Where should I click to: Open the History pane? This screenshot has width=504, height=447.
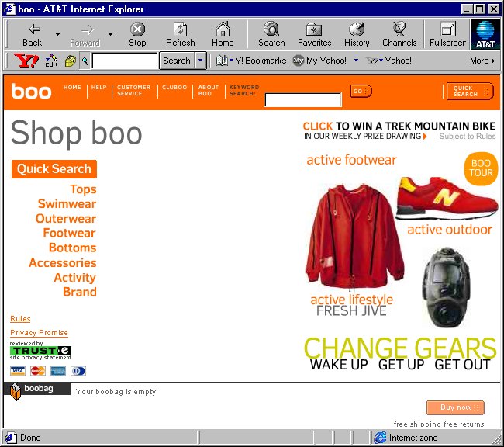click(x=357, y=34)
